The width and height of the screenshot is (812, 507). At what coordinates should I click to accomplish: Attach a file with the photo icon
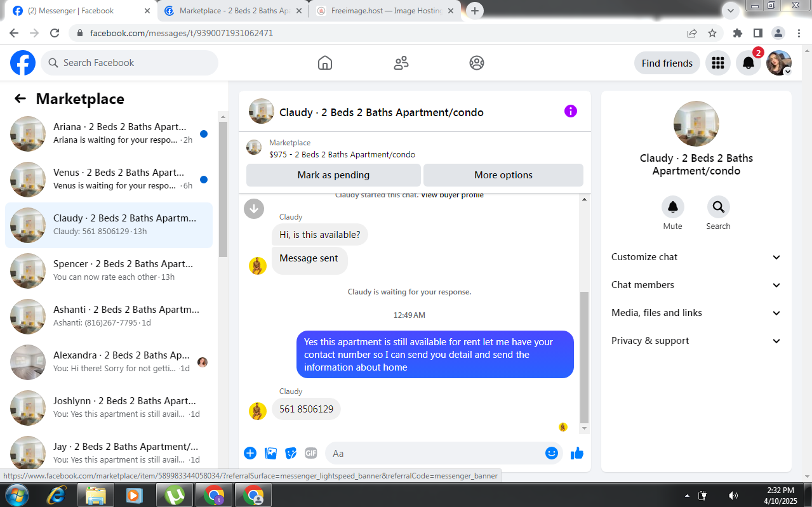(270, 453)
